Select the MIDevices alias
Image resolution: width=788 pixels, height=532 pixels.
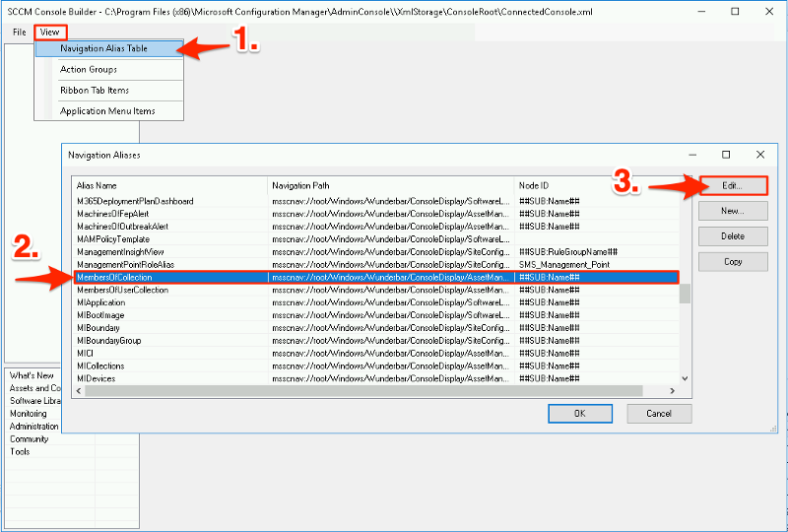click(x=376, y=378)
